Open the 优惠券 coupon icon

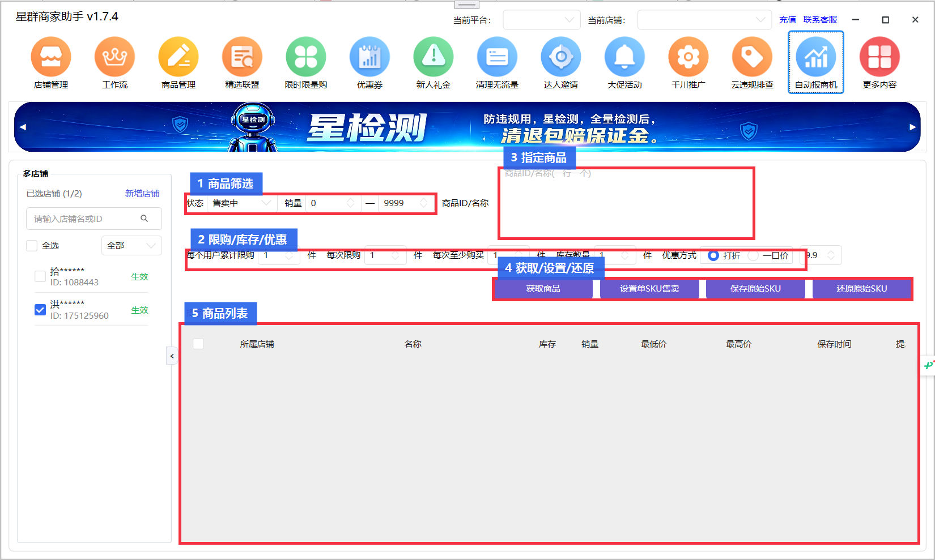pyautogui.click(x=370, y=57)
